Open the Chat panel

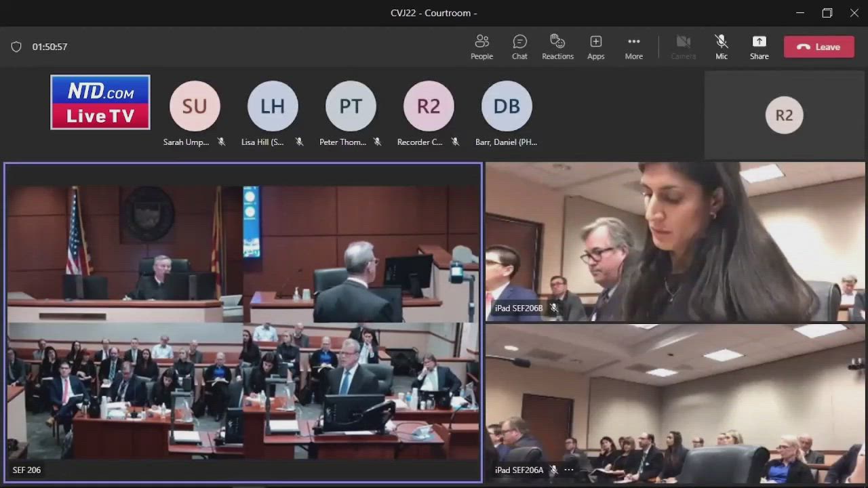[519, 47]
